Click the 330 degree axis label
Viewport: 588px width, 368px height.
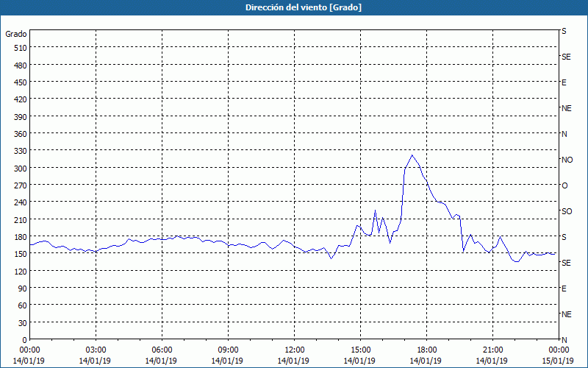tap(21, 151)
